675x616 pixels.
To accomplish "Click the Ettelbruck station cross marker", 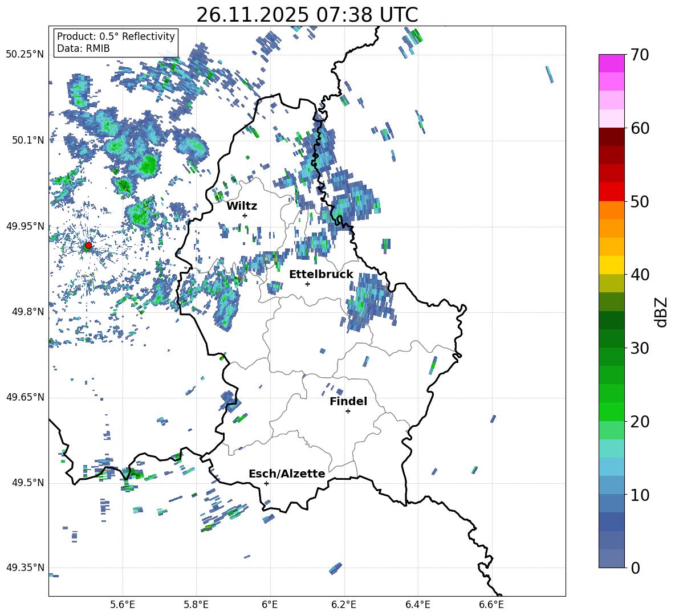I will [x=307, y=284].
